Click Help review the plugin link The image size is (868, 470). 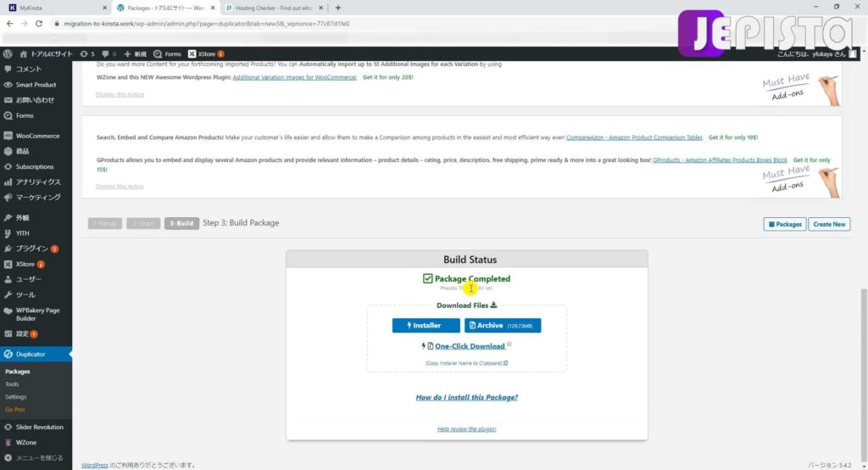coord(467,429)
